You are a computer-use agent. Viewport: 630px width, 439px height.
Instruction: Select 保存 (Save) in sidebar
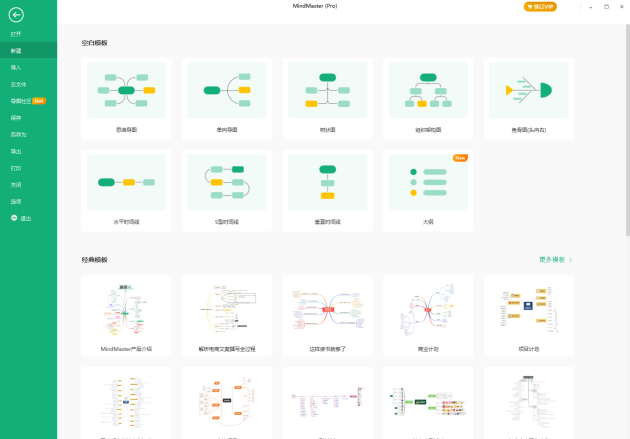(16, 118)
